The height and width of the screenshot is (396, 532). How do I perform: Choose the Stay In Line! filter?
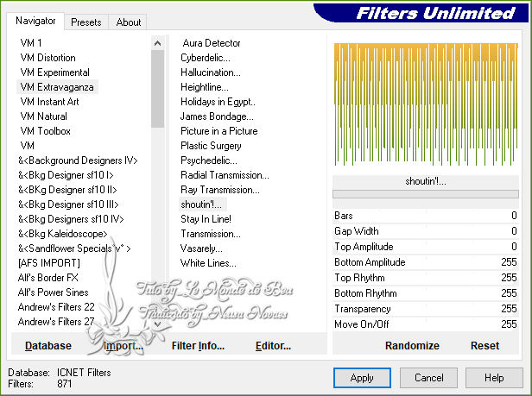pyautogui.click(x=206, y=218)
